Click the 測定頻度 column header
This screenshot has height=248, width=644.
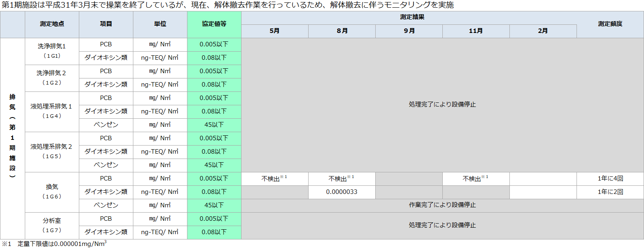pos(610,24)
